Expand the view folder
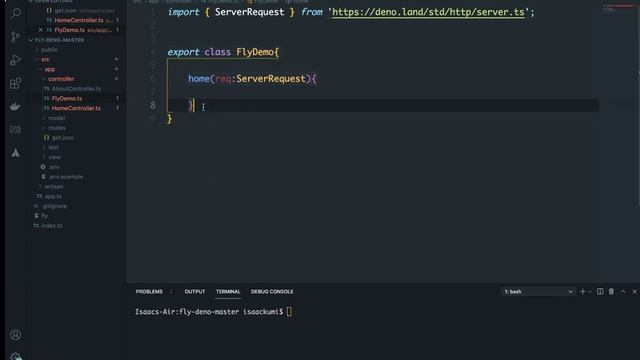Image resolution: width=640 pixels, height=360 pixels. tap(54, 157)
